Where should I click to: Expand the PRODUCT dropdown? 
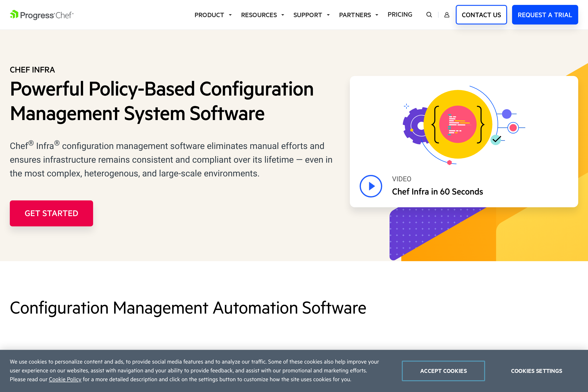coord(213,15)
